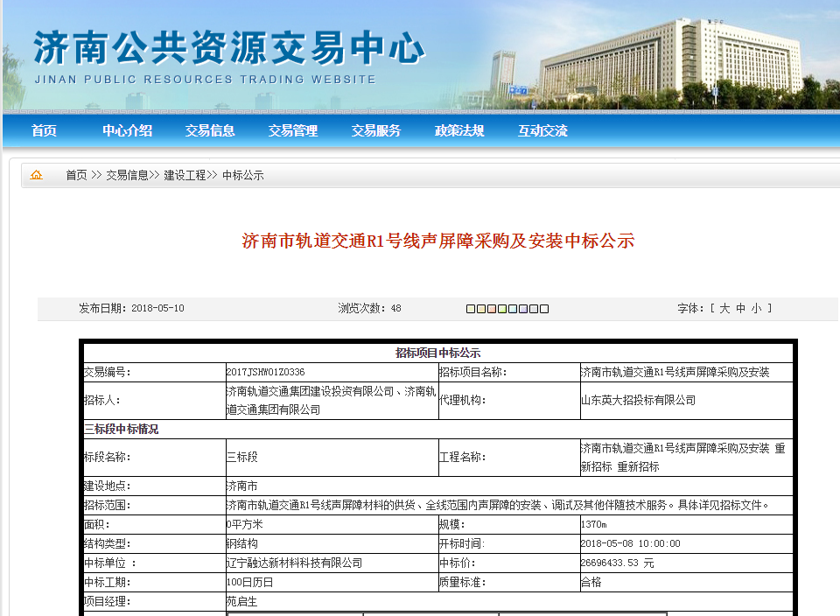Click the 建设工程 breadcrumb link
840x616 pixels.
(185, 175)
